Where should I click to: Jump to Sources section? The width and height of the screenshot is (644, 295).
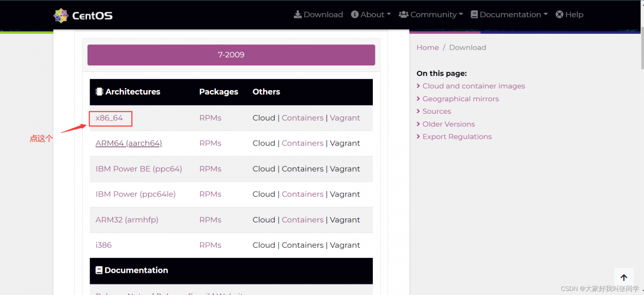pos(437,111)
